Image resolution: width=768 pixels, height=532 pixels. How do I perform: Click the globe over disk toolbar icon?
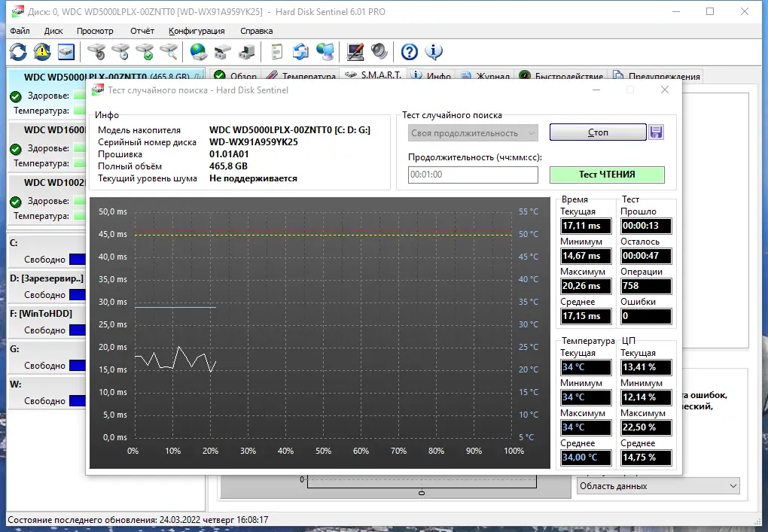click(198, 51)
